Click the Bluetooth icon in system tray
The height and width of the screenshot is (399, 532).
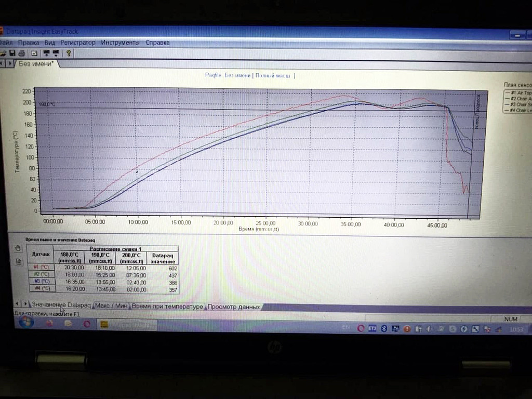click(x=384, y=328)
